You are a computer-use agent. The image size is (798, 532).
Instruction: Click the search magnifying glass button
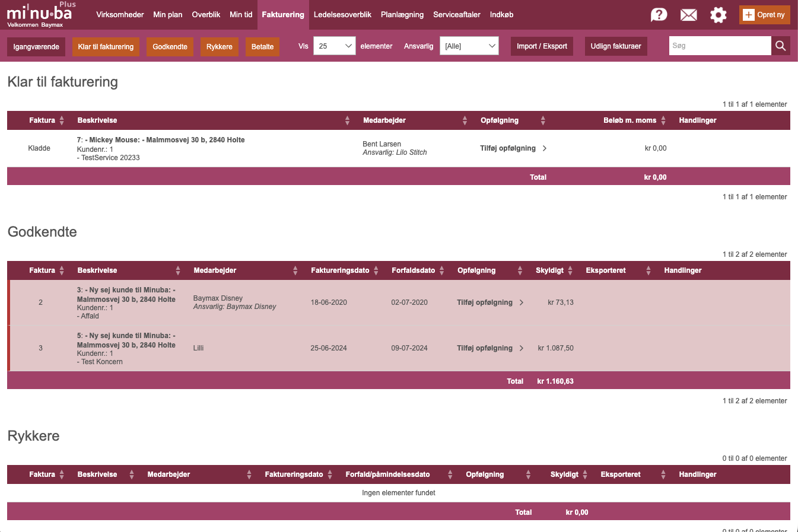click(x=780, y=46)
